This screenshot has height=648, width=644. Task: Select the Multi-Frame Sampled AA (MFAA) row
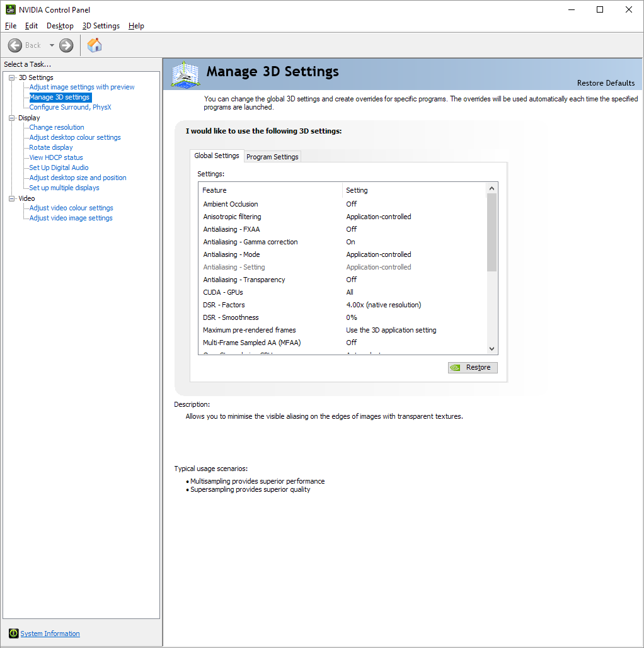click(x=342, y=343)
